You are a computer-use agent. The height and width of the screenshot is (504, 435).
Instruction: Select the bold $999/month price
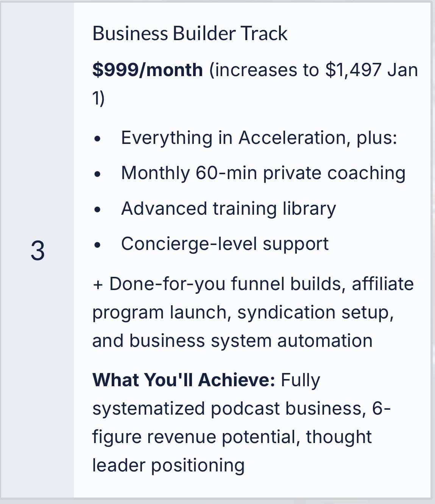(147, 70)
